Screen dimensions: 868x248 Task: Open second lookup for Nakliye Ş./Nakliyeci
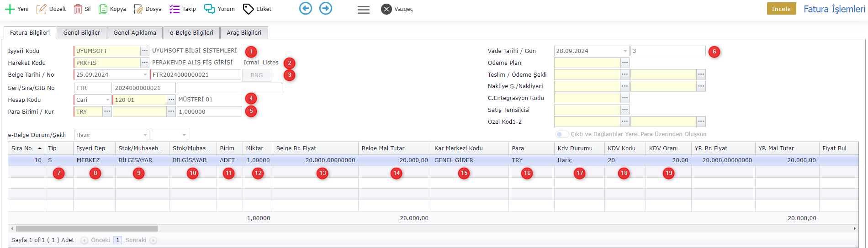[701, 86]
